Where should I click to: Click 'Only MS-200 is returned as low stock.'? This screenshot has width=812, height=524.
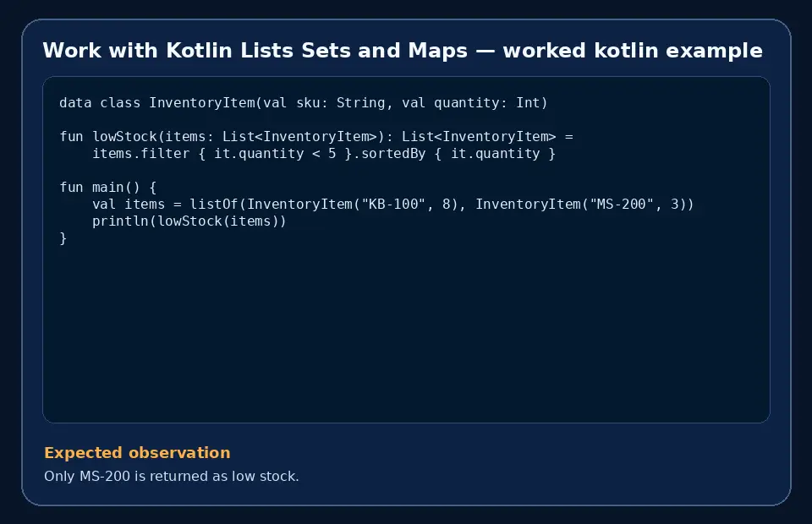click(x=172, y=476)
